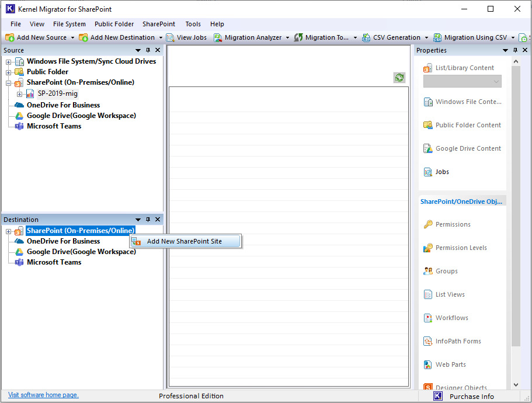
Task: Open the Tools menu
Action: coord(193,24)
